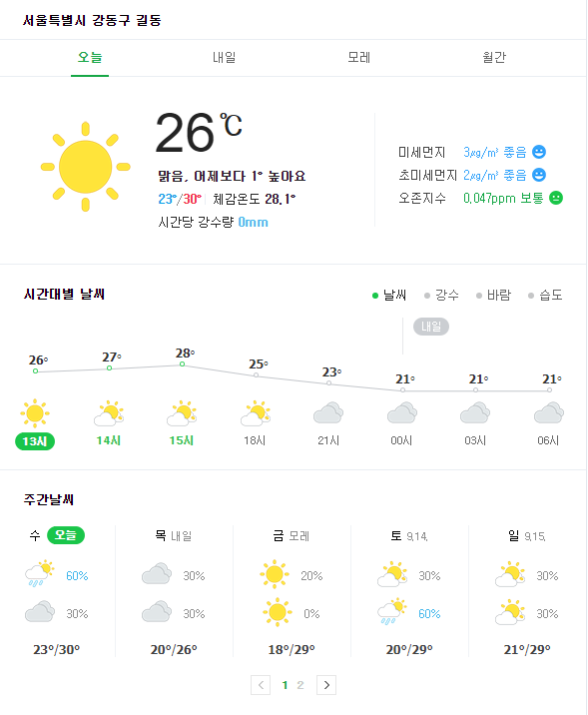Click the sun icon above 13시
The width and height of the screenshot is (588, 715).
click(35, 413)
